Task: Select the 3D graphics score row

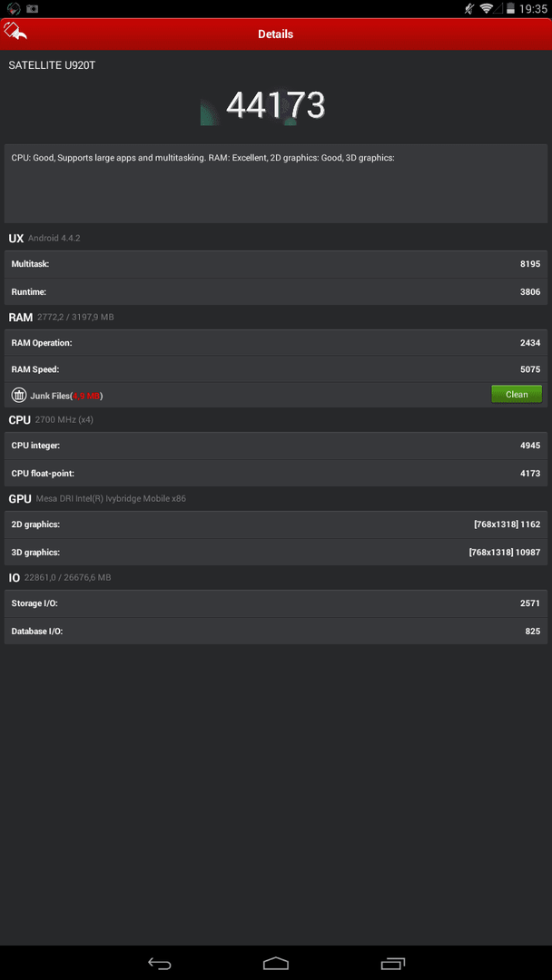Action: pyautogui.click(x=276, y=553)
